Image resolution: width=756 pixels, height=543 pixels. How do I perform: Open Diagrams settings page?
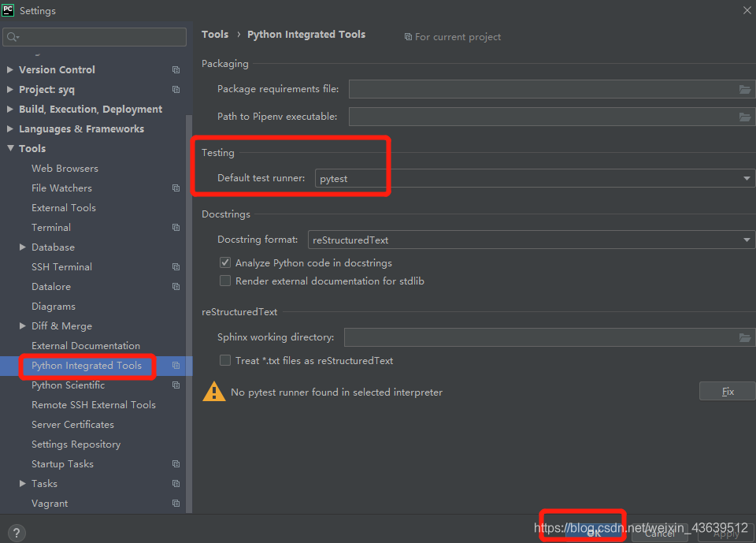[54, 307]
